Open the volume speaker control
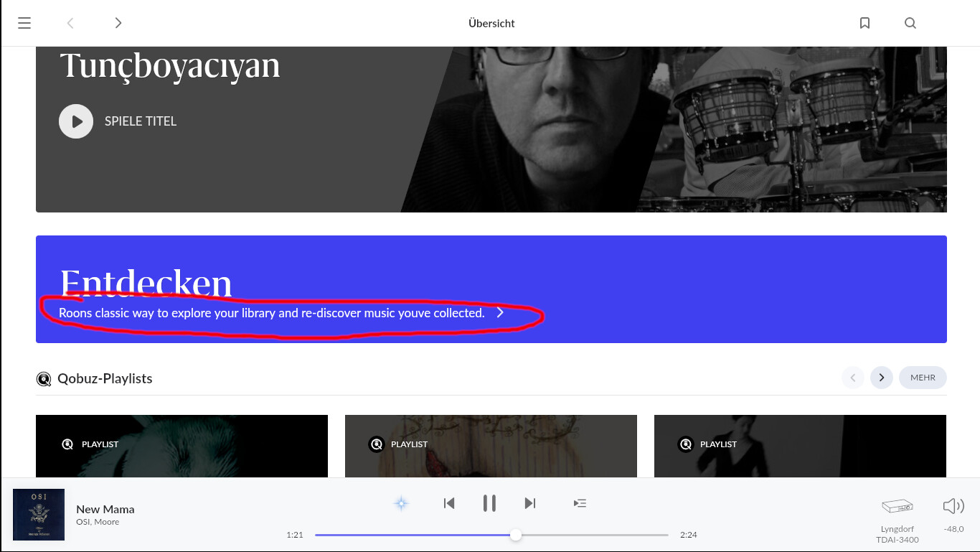 coord(953,507)
